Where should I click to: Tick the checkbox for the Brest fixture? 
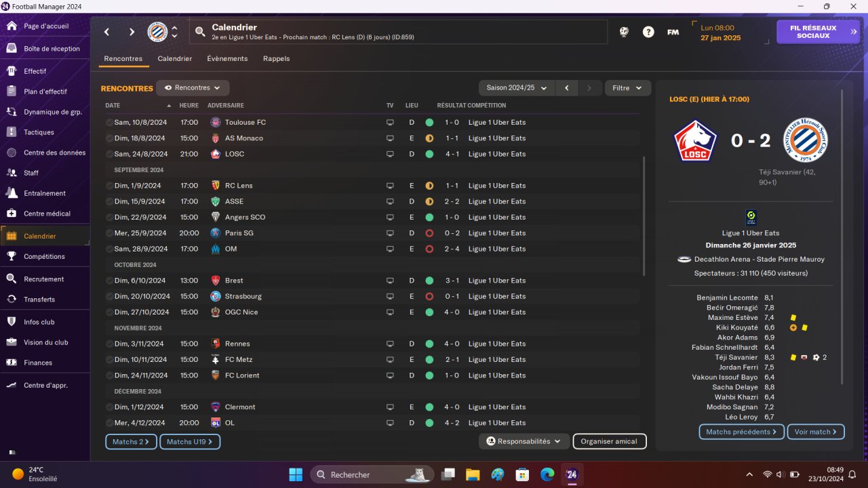point(109,281)
